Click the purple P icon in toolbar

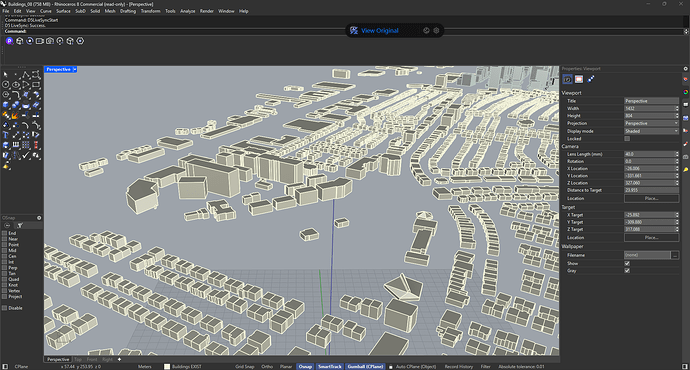9,41
